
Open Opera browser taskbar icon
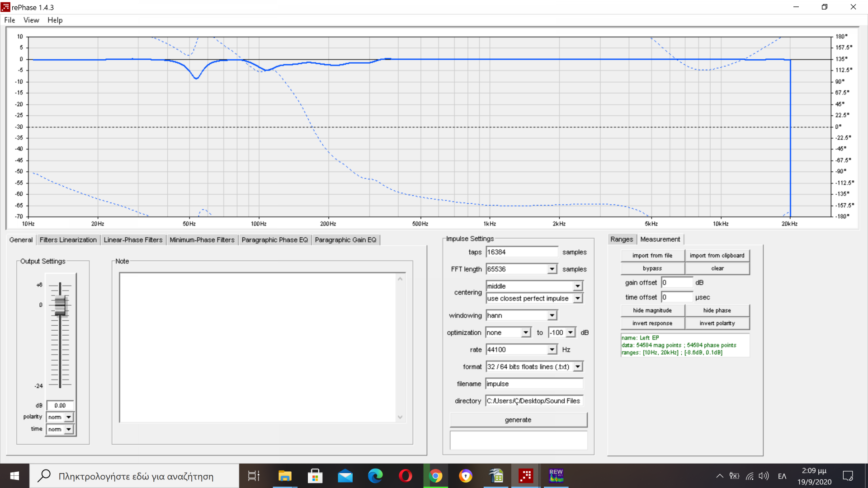pos(405,476)
